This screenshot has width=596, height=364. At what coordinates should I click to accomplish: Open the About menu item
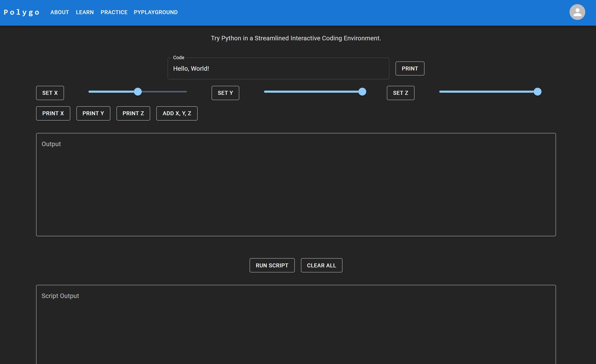tap(60, 12)
